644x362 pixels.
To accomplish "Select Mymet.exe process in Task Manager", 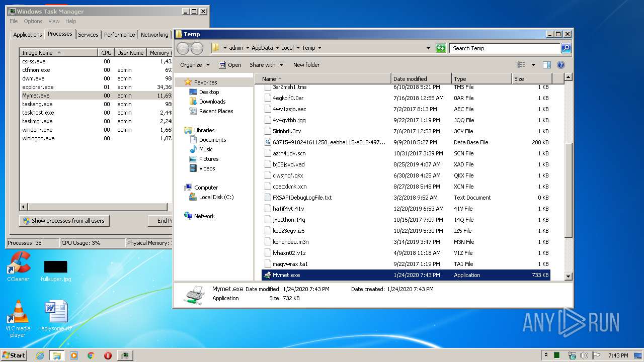I will 96,96.
